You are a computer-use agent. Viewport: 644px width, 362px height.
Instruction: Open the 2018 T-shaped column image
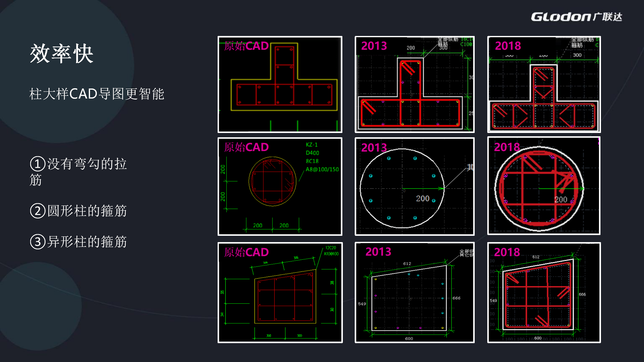point(544,84)
